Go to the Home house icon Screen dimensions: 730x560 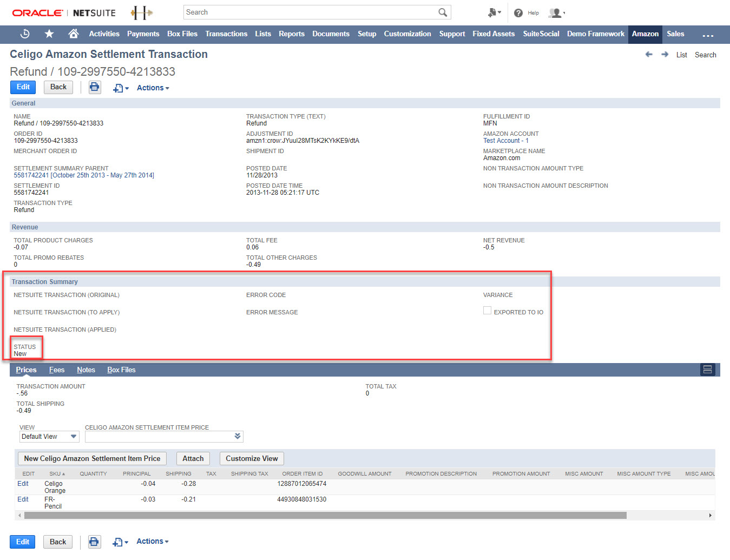(74, 34)
